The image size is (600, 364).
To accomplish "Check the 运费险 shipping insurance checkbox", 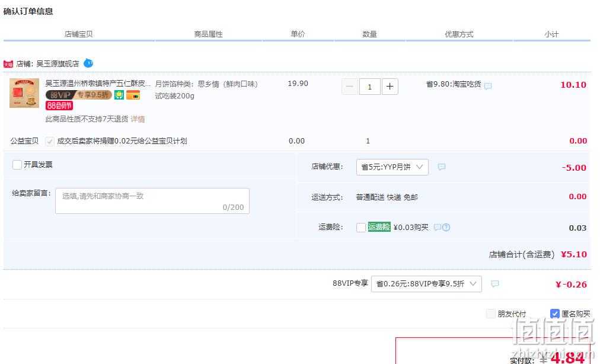I will (x=361, y=228).
